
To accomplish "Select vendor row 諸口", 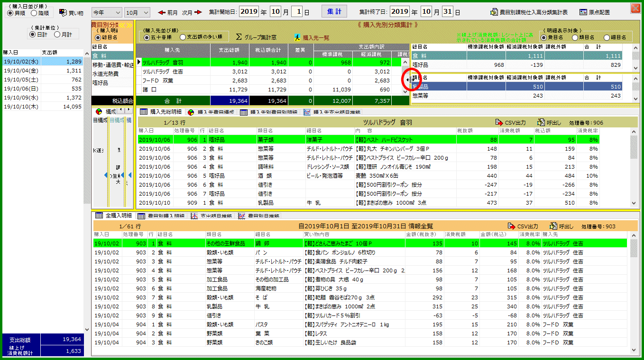I will (268, 90).
